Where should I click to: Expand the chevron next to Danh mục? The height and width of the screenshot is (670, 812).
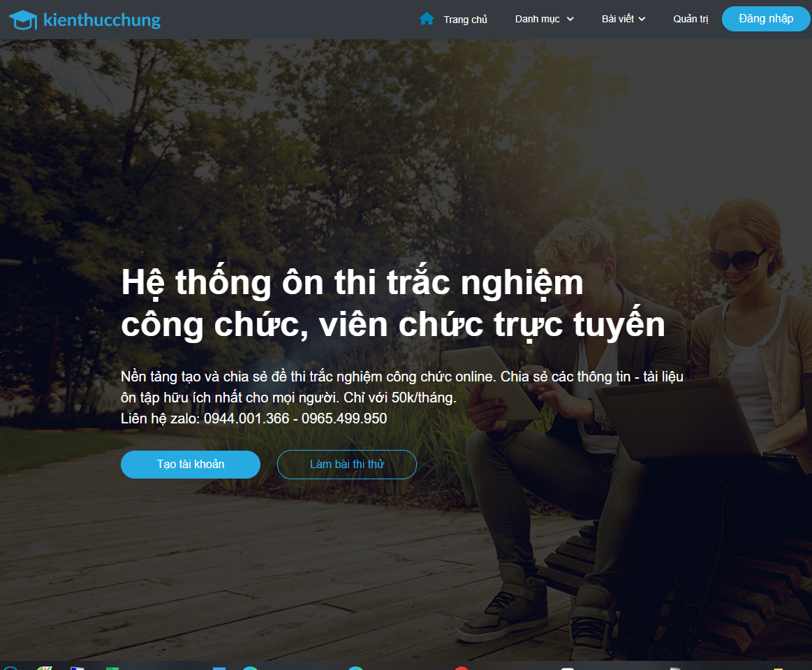(570, 19)
